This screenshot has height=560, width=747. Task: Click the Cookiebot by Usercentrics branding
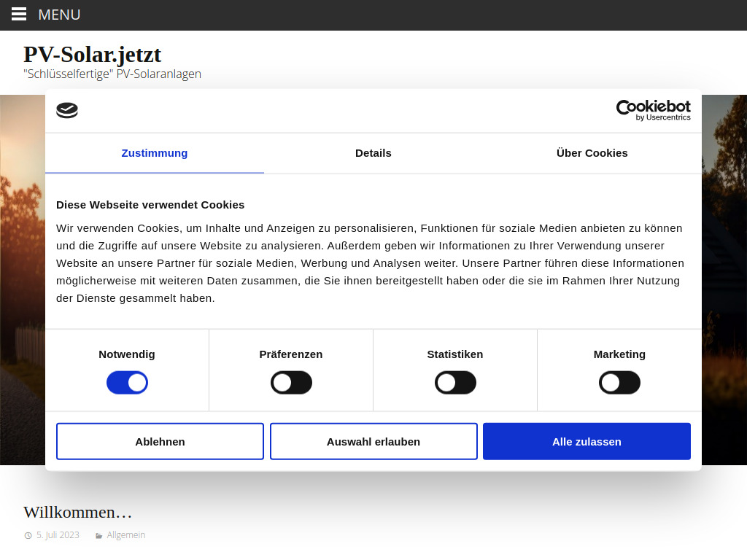(653, 110)
